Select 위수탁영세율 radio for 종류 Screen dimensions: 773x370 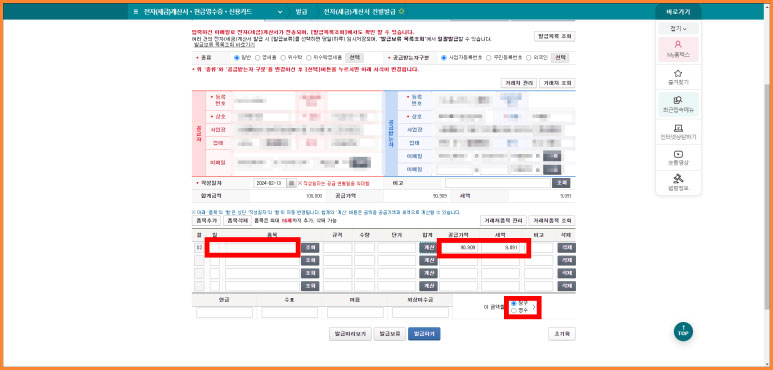point(309,58)
